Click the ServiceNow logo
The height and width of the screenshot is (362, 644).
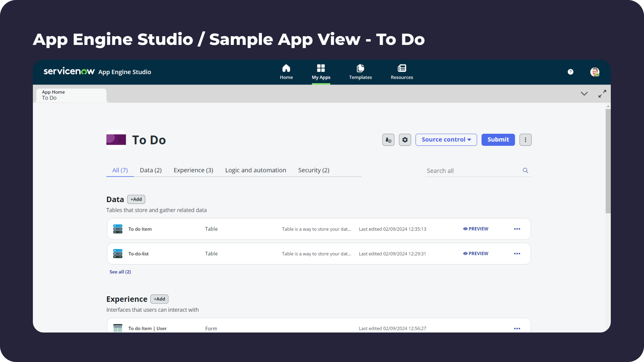69,71
